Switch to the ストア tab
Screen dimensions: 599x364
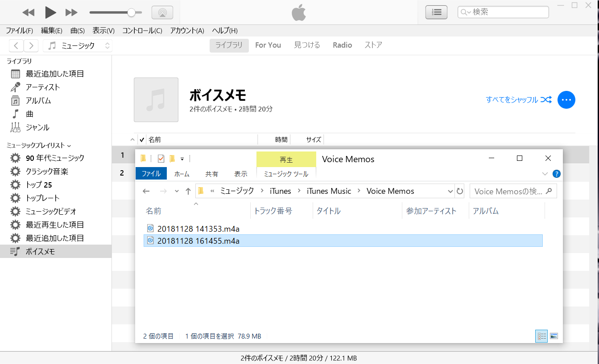click(373, 45)
